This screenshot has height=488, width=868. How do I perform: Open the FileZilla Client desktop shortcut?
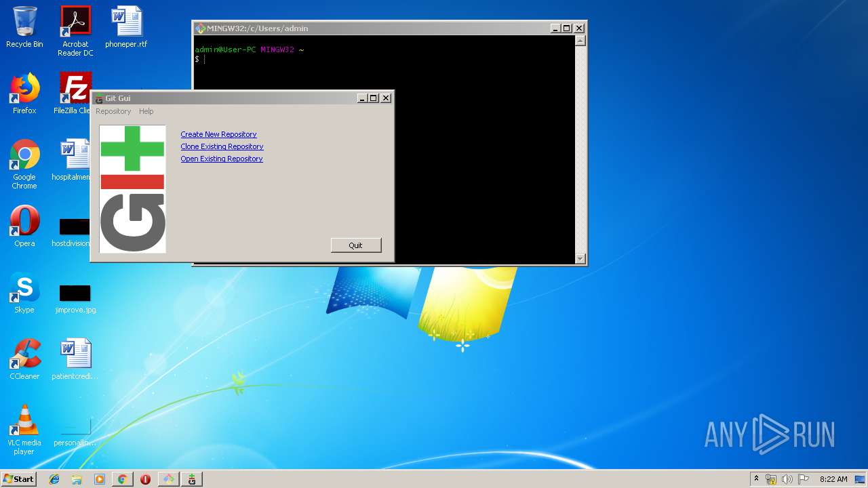[x=73, y=94]
